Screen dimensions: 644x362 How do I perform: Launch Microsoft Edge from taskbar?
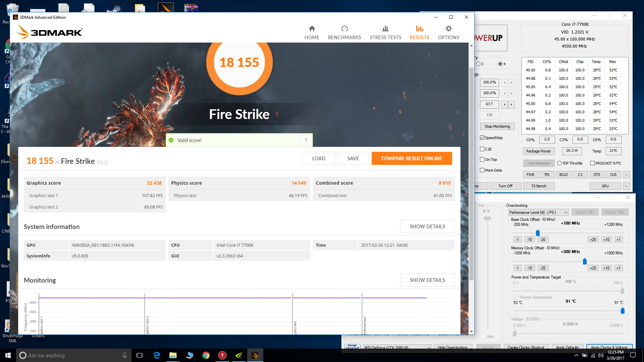point(157,355)
